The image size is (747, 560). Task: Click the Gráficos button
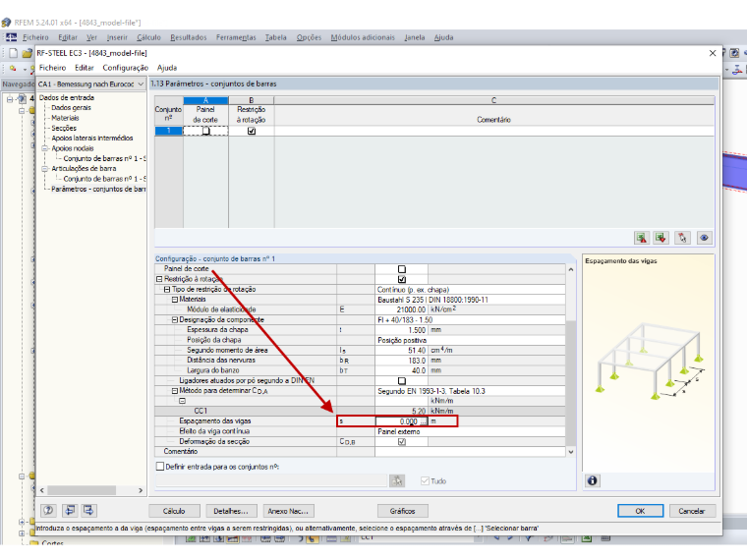(403, 511)
